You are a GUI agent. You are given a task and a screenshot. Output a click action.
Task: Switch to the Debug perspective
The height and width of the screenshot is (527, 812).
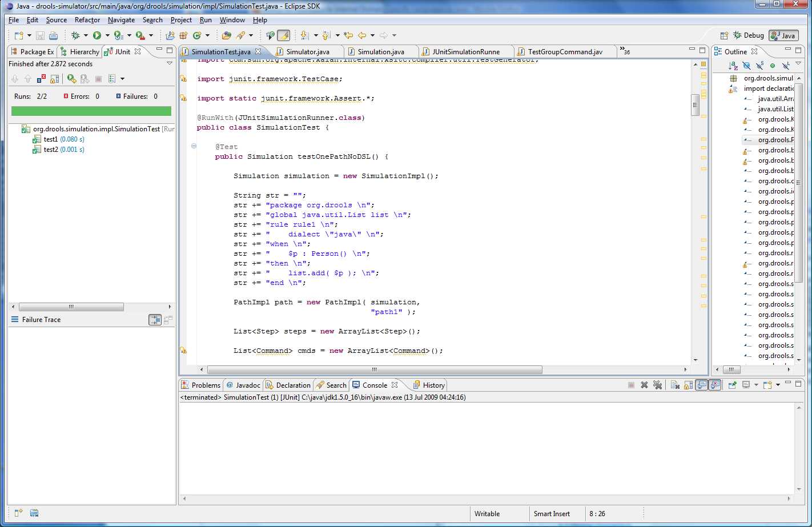[748, 35]
